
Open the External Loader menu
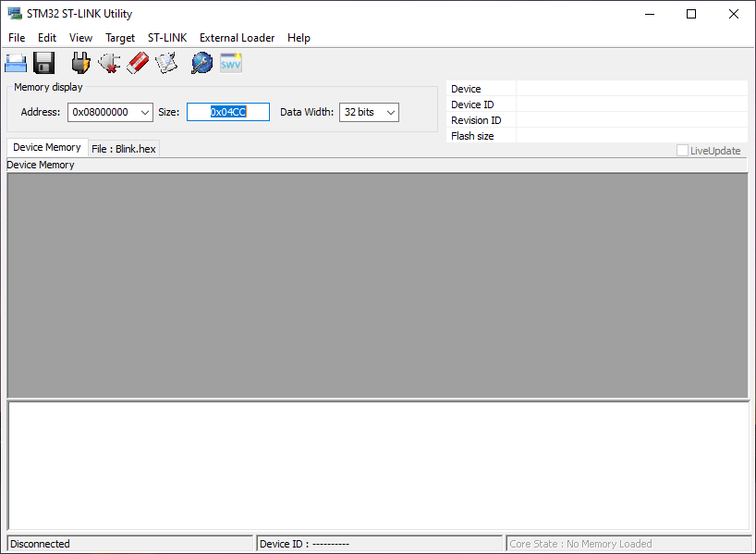(237, 38)
